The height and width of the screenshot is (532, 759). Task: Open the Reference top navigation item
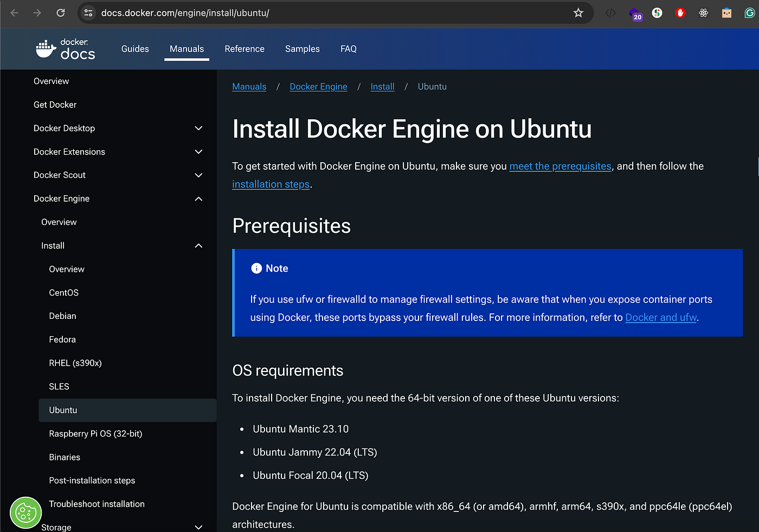[245, 49]
